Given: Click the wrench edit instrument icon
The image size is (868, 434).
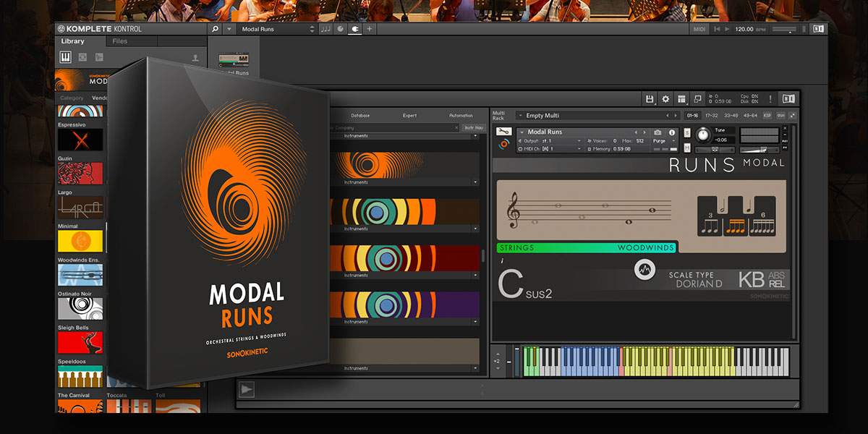Looking at the screenshot, I should coord(505,132).
